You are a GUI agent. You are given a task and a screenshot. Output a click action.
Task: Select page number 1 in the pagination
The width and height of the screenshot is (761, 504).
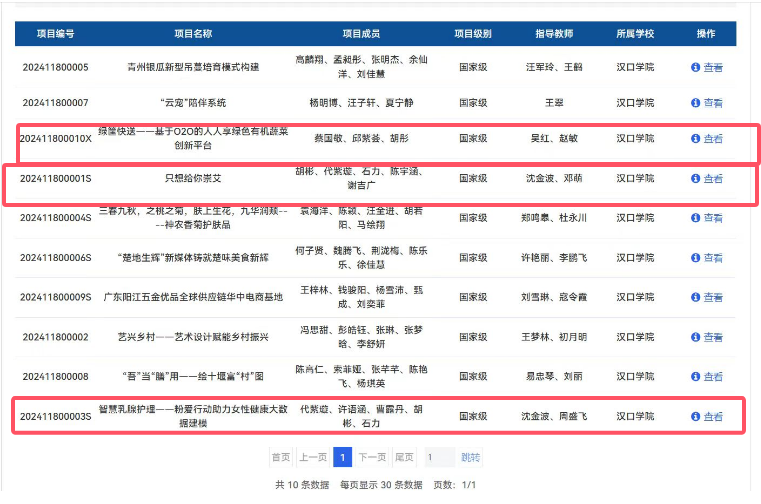click(342, 457)
